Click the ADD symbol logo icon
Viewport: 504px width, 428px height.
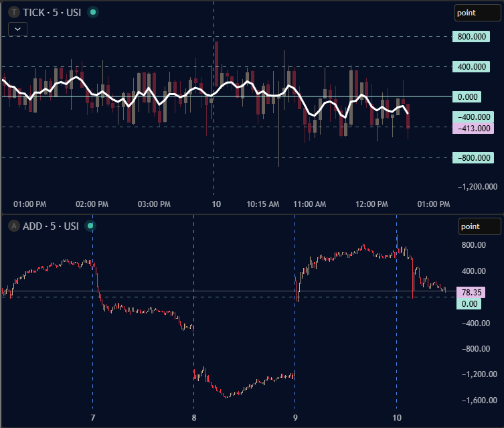pos(14,226)
